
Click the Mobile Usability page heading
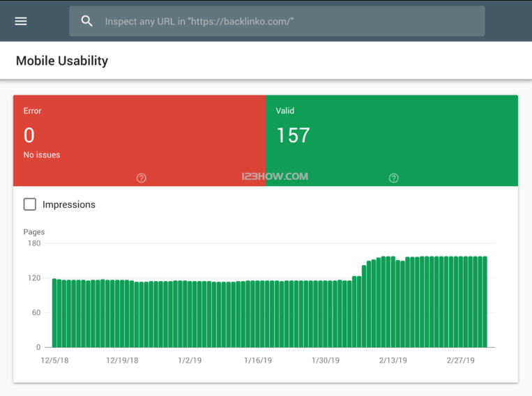(62, 61)
